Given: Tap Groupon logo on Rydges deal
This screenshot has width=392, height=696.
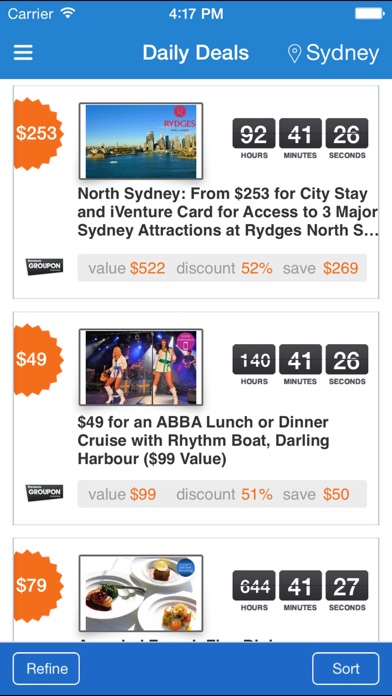Looking at the screenshot, I should [x=44, y=267].
